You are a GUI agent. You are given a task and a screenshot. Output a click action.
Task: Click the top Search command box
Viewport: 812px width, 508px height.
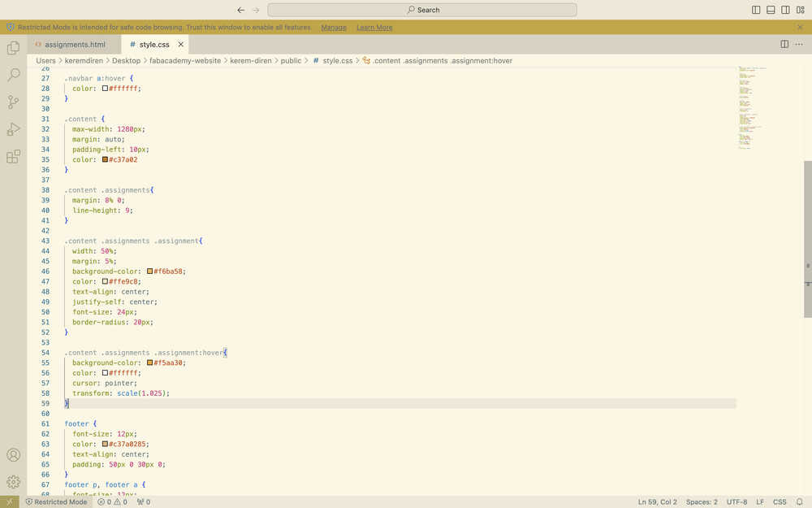click(x=422, y=10)
